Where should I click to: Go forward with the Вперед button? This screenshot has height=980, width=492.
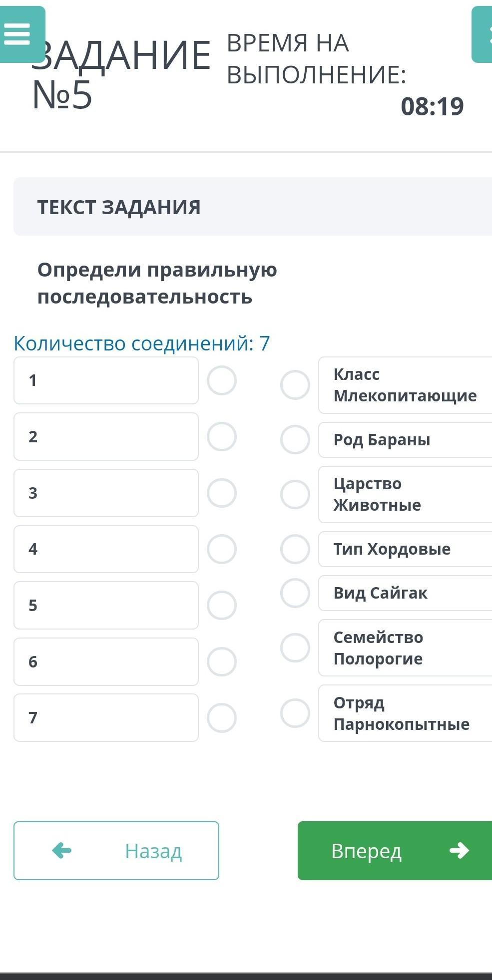click(395, 851)
